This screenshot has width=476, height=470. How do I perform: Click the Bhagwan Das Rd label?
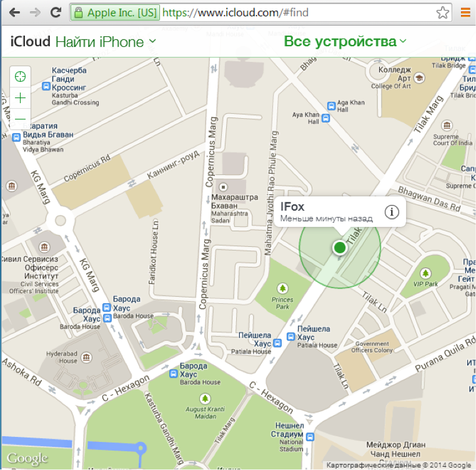[429, 199]
